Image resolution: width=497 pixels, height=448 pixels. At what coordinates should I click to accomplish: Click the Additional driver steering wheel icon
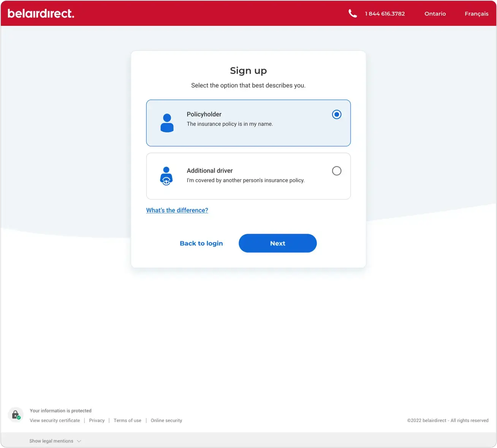pyautogui.click(x=166, y=176)
